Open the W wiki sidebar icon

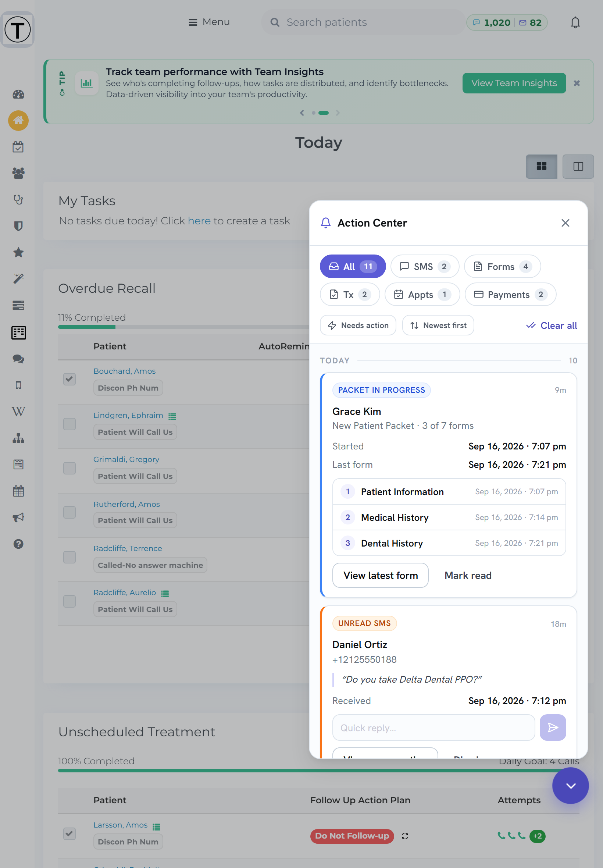[x=18, y=412]
